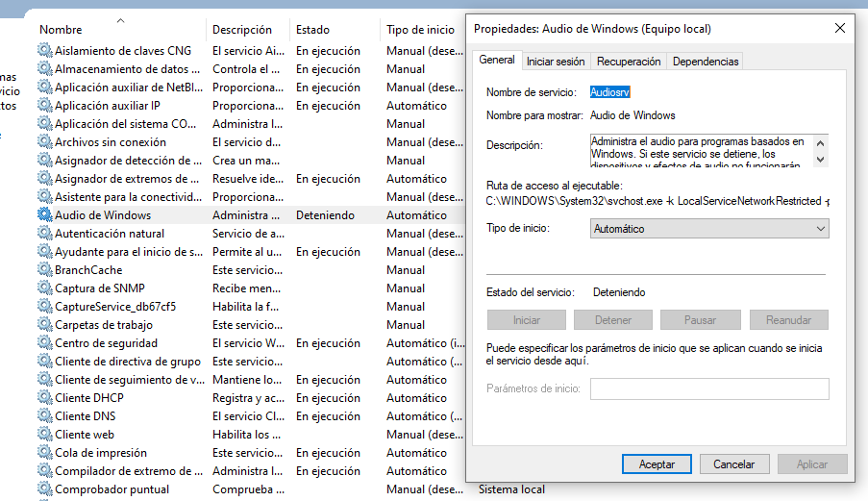
Task: Click the Reanudar service button
Action: point(789,320)
